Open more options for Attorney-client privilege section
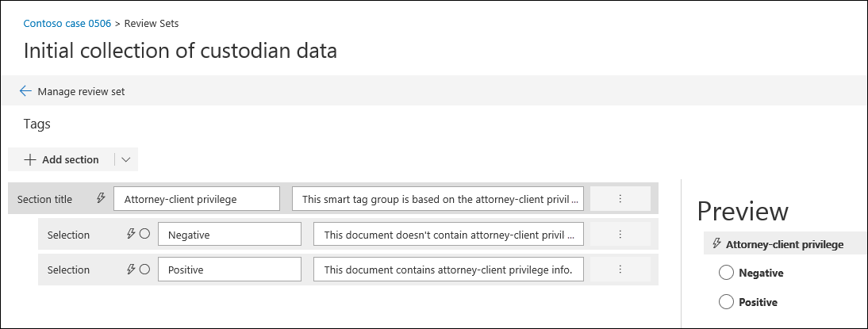 coord(620,199)
